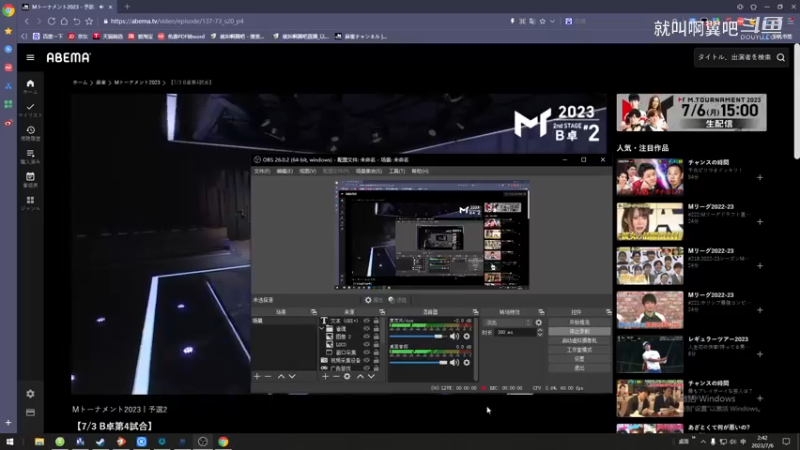
Task: Toggle lock on LOGO source
Action: [377, 344]
